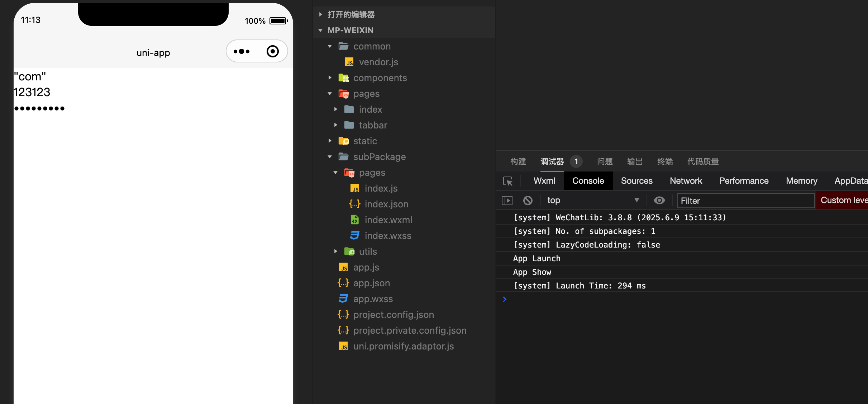Viewport: 868px width, 404px height.
Task: Expand the 打开的编辑器 section
Action: coord(321,14)
